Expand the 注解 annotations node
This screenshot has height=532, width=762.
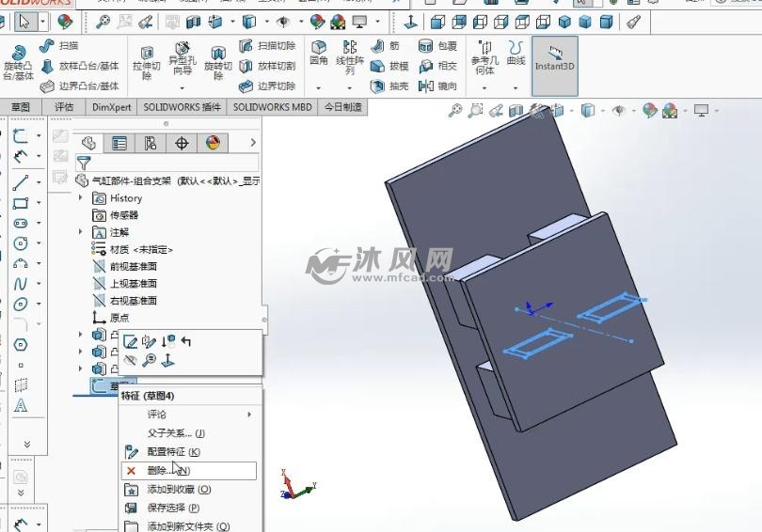[81, 231]
